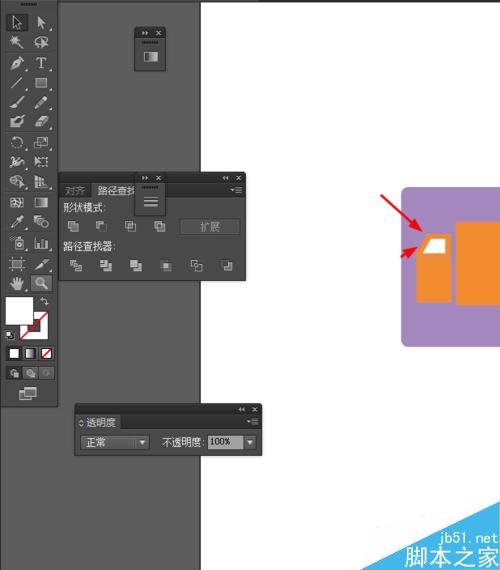Open the Transparency panel options menu
Viewport: 500px width, 570px height.
coord(252,422)
